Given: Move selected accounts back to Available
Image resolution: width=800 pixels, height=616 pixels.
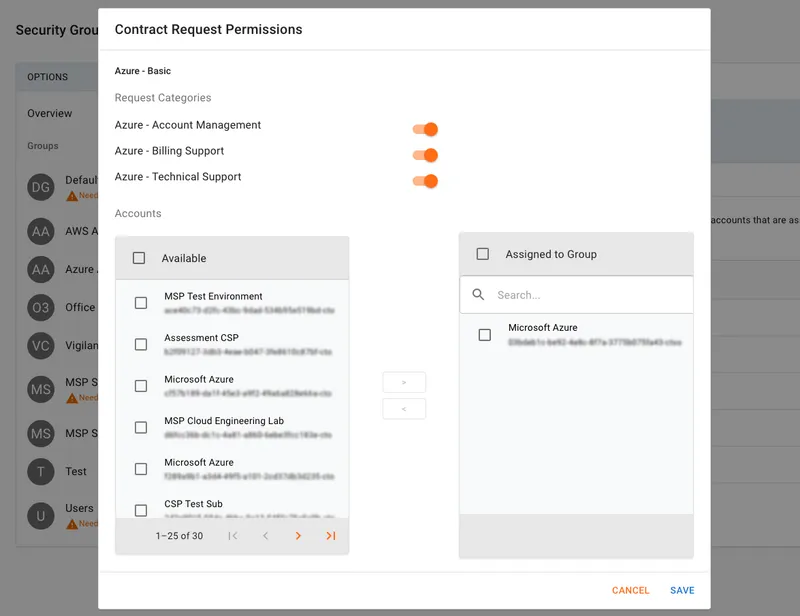Looking at the screenshot, I should click(x=404, y=408).
